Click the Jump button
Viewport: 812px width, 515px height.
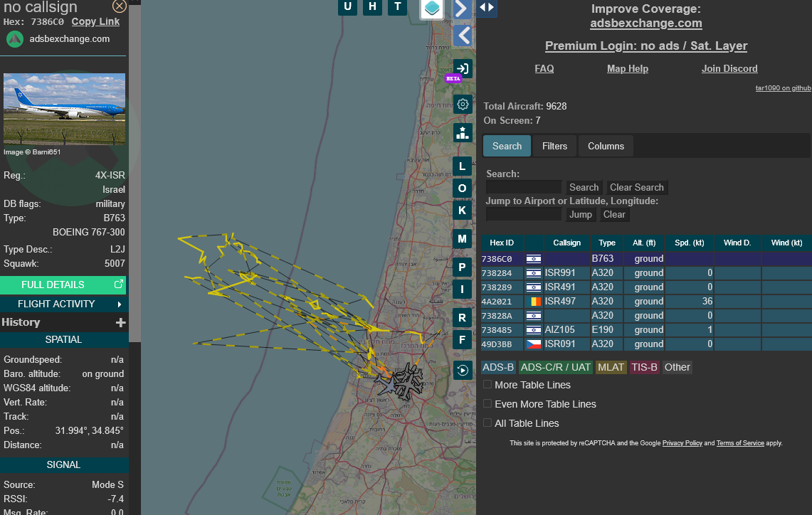pyautogui.click(x=581, y=214)
